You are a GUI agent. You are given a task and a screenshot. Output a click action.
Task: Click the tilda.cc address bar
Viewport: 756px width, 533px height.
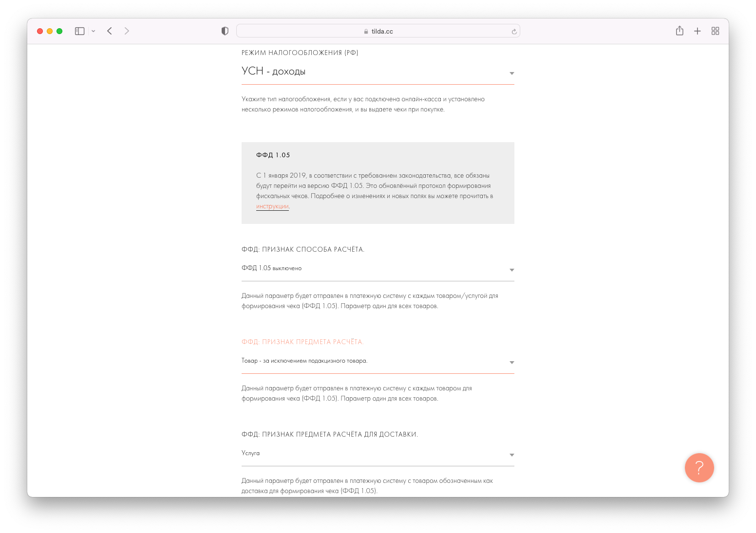(x=378, y=31)
